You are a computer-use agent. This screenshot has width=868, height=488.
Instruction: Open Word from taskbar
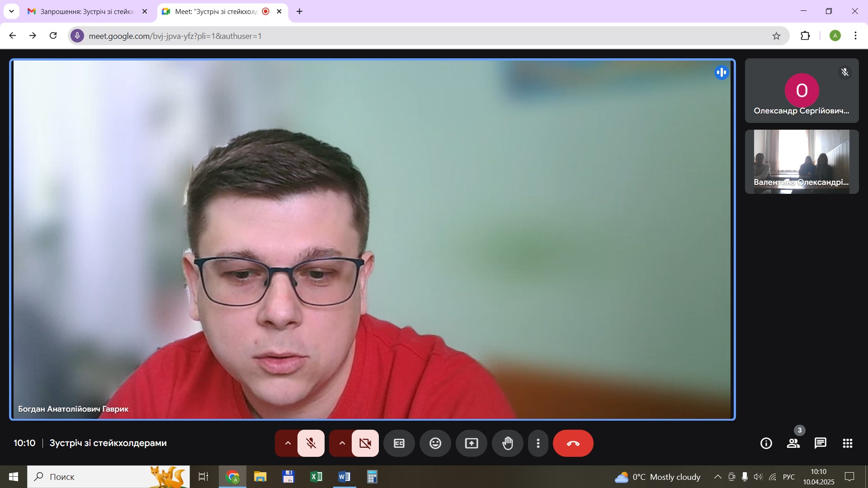tap(344, 477)
